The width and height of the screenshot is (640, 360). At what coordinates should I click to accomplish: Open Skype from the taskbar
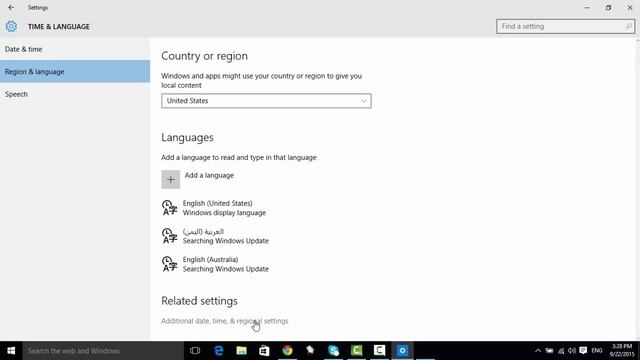click(x=333, y=351)
